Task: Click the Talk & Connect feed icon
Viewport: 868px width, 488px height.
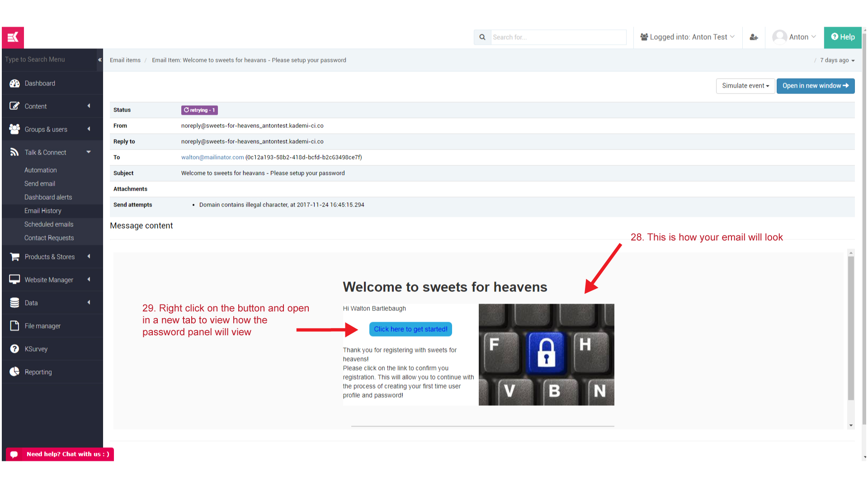Action: [x=14, y=152]
